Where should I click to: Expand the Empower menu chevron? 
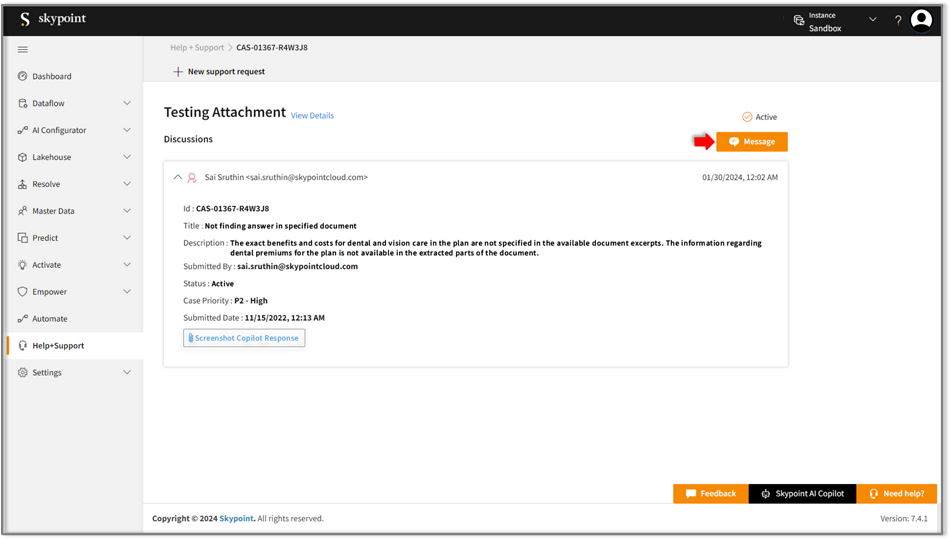[x=127, y=292]
